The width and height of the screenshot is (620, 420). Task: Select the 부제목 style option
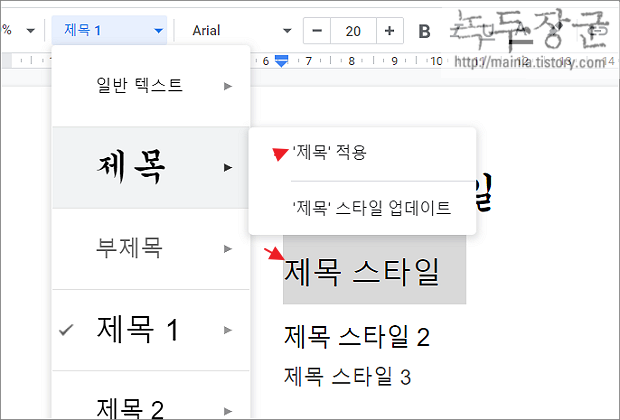point(151,249)
